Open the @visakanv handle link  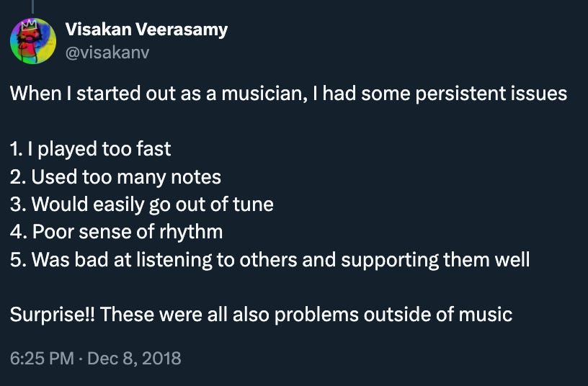tap(107, 53)
